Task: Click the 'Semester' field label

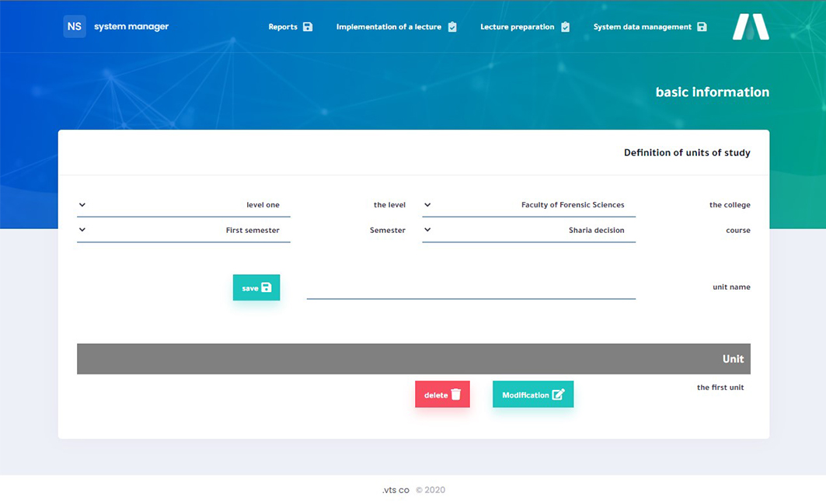Action: [x=388, y=230]
